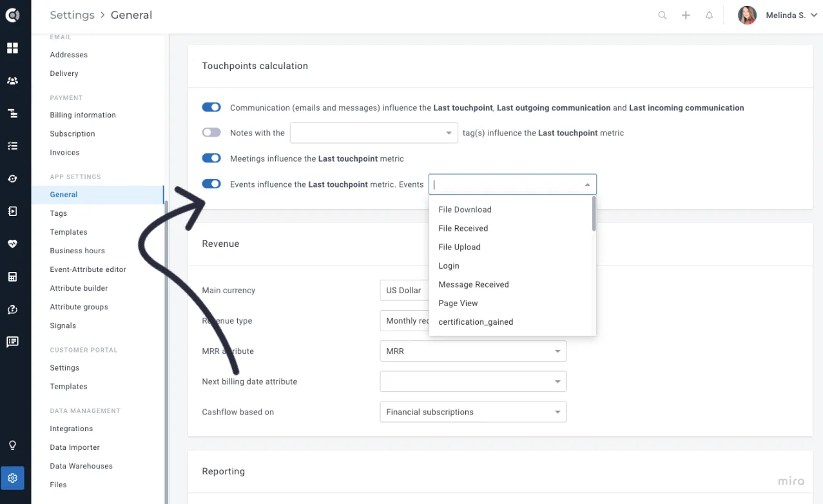Open the notifications bell icon
This screenshot has width=823, height=504.
(x=709, y=15)
